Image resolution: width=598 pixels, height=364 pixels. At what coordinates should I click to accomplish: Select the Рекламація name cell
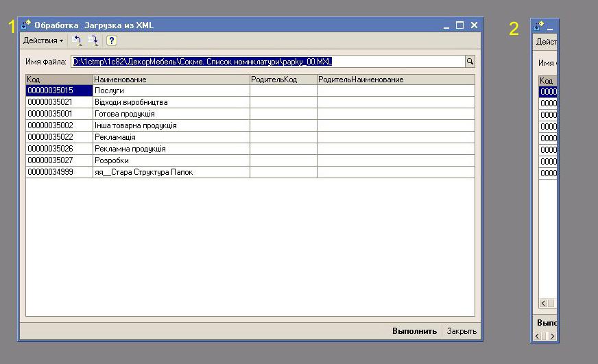pos(171,137)
